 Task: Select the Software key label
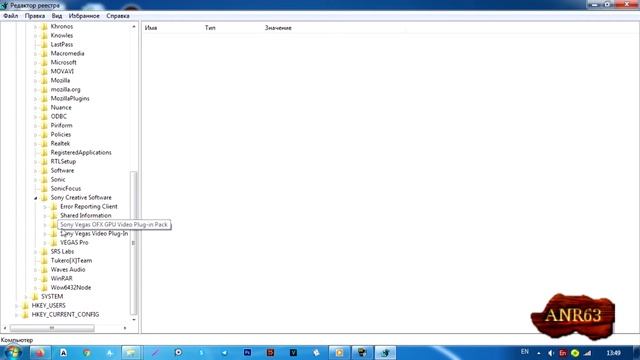[62, 170]
